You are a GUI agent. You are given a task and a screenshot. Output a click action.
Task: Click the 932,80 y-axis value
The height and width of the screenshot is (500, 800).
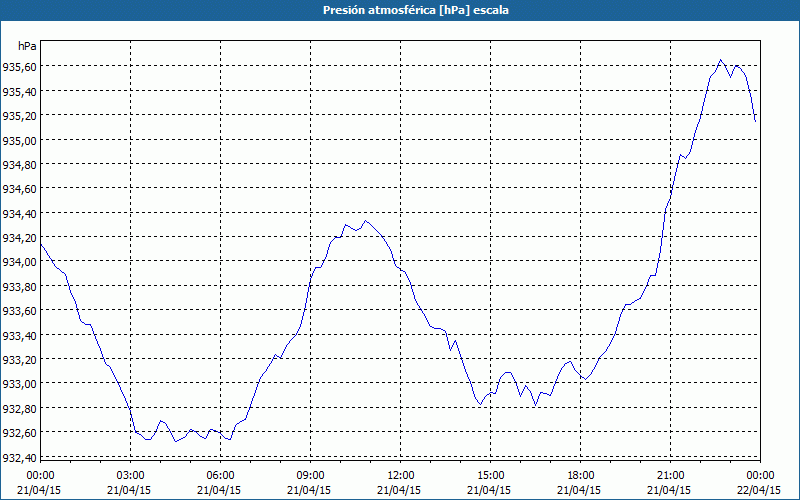pos(19,409)
